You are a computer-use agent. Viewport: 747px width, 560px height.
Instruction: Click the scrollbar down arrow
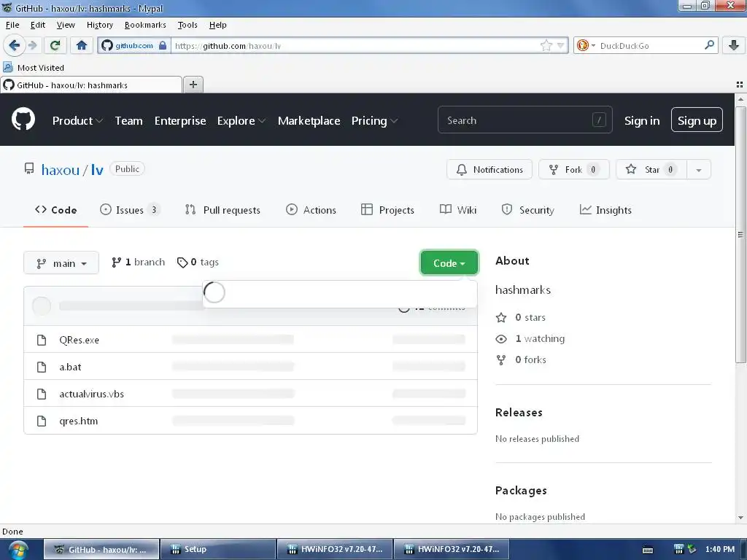coord(740,518)
